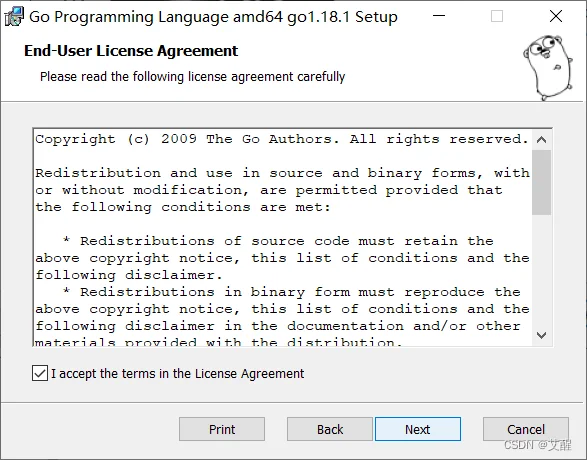
Task: Click the 'Please read the following' subtitle
Action: 192,77
